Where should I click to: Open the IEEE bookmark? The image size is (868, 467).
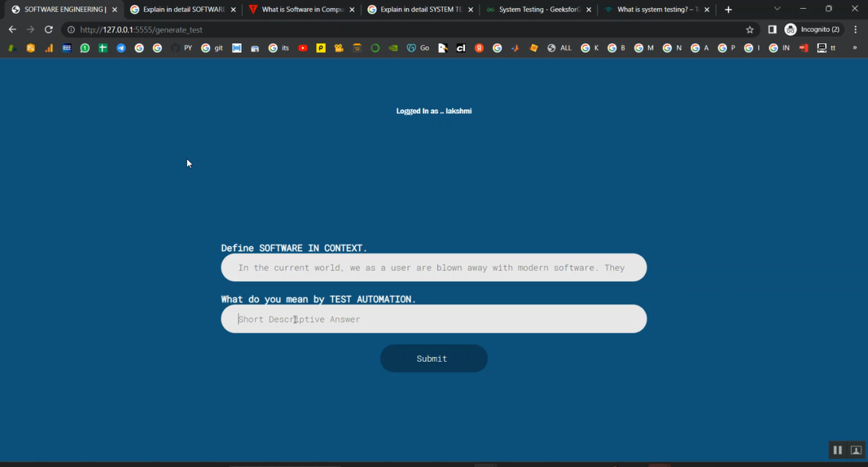point(67,48)
